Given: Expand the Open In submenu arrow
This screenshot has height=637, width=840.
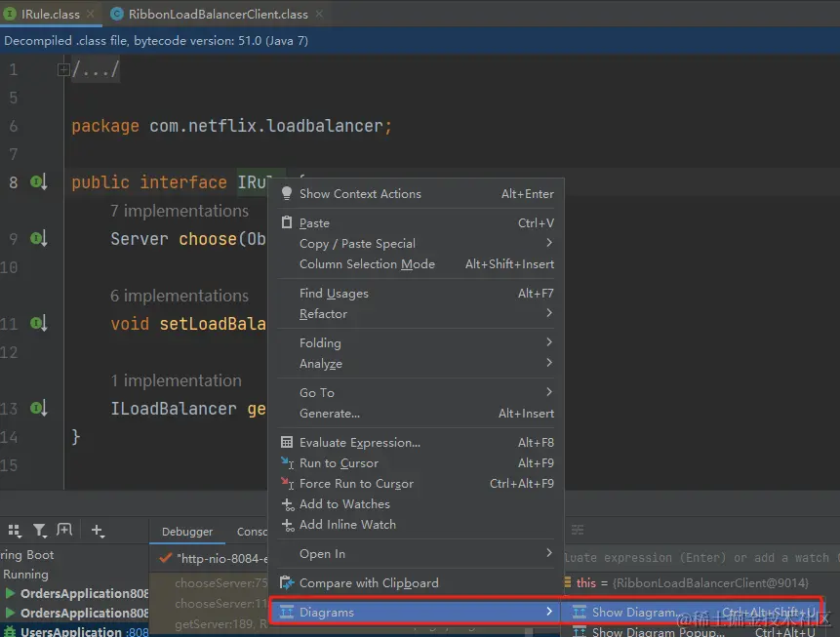Looking at the screenshot, I should pos(549,552).
